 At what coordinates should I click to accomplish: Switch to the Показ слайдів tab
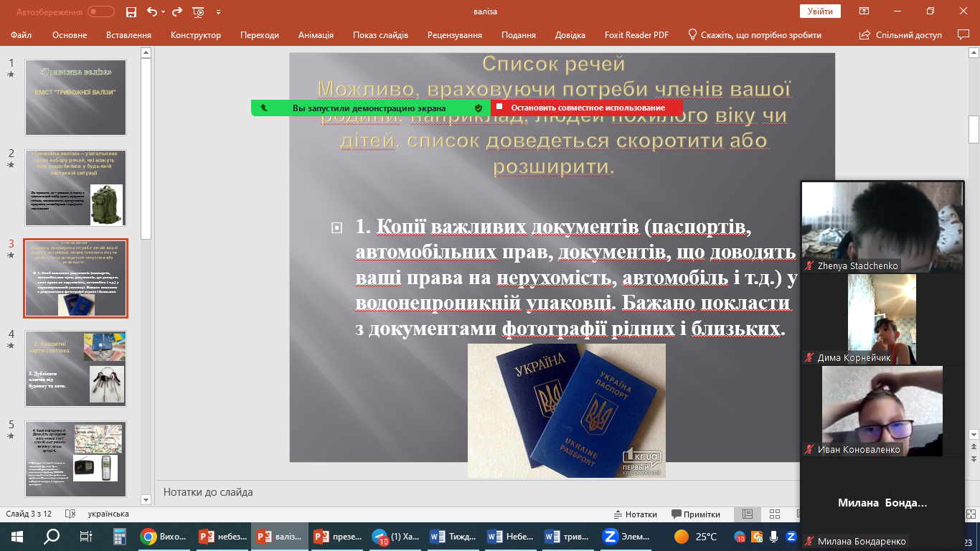coord(380,34)
